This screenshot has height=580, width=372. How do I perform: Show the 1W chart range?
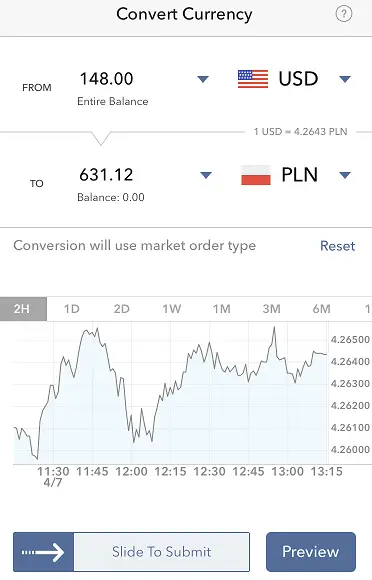172,309
